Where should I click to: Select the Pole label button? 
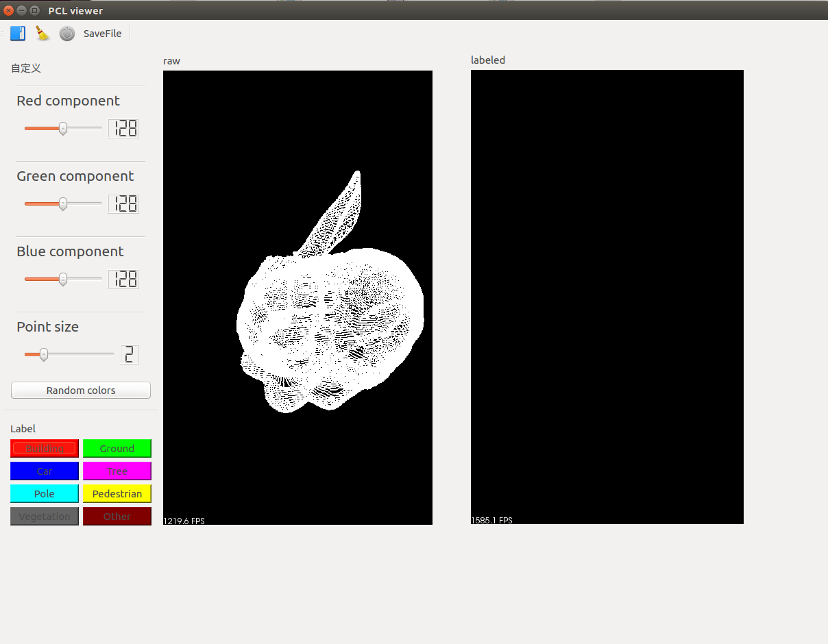tap(45, 494)
